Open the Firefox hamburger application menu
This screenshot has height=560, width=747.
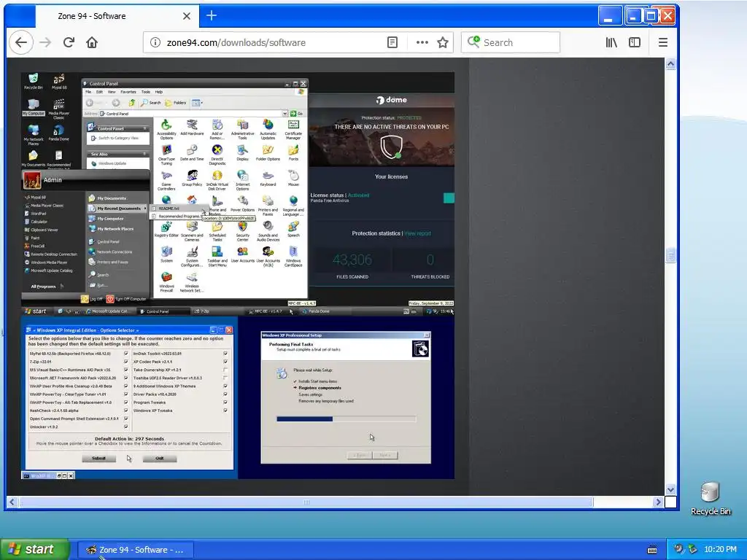(x=662, y=42)
